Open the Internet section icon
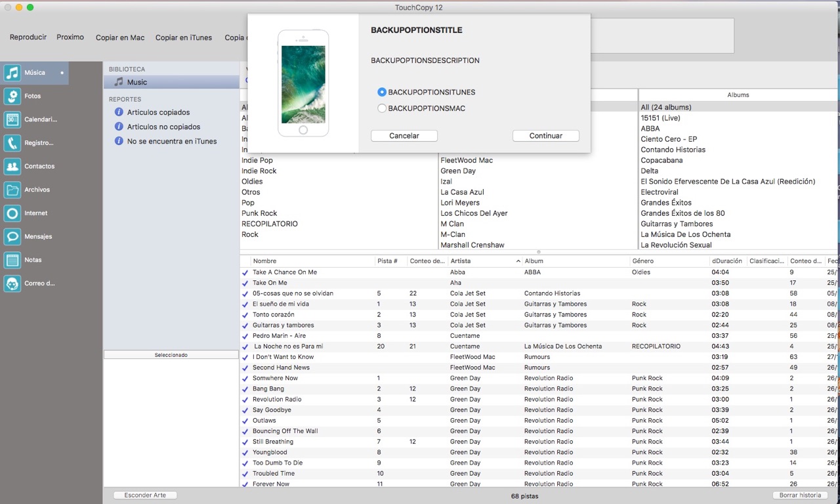Viewport: 840px width, 504px height. tap(12, 213)
